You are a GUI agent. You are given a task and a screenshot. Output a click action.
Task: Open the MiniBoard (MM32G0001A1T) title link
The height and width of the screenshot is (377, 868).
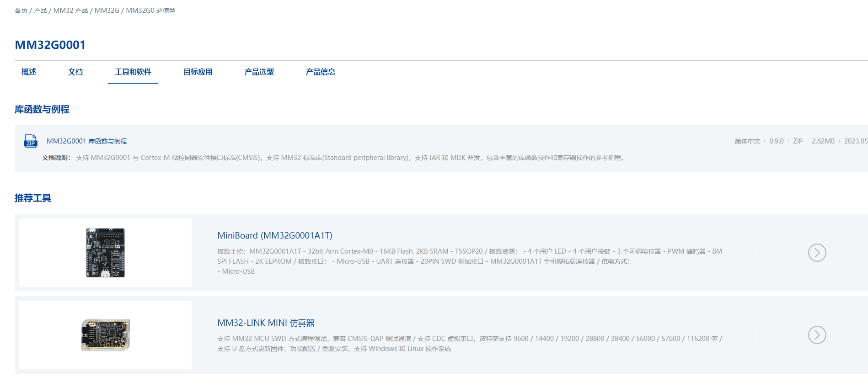click(275, 235)
